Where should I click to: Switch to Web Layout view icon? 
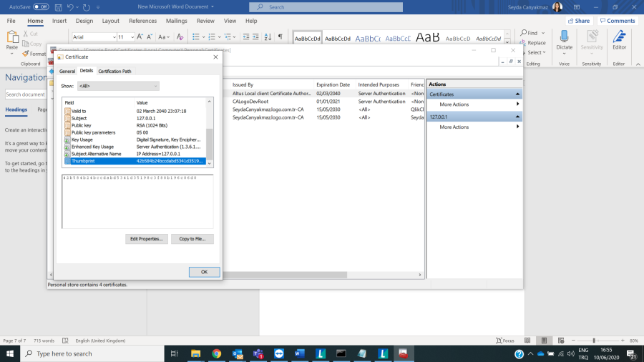561,341
